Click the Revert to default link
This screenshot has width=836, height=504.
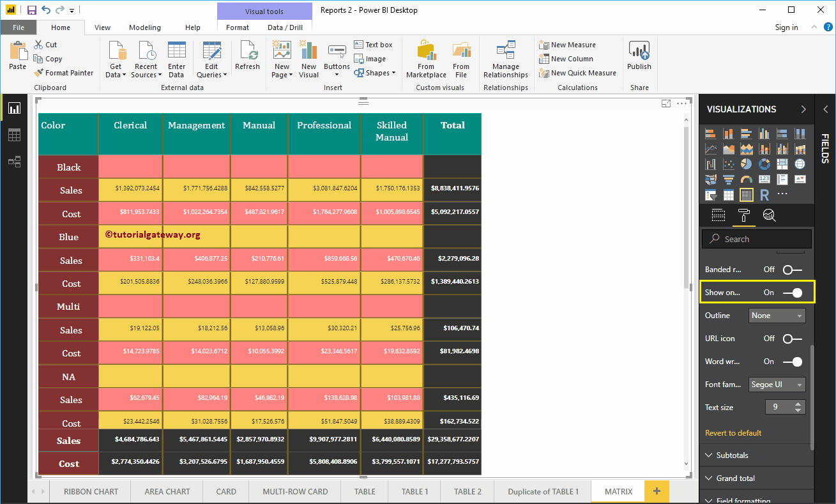point(732,432)
